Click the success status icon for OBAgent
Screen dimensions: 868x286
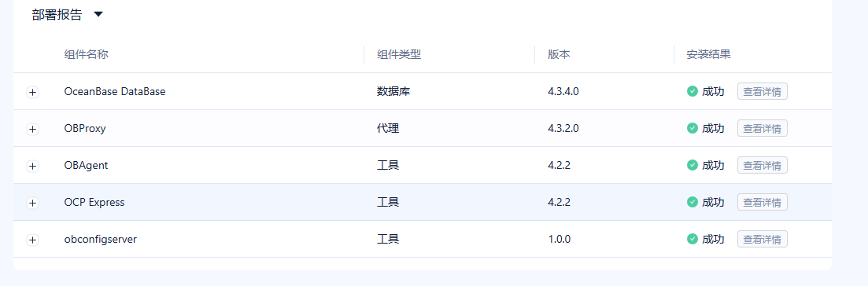[692, 165]
